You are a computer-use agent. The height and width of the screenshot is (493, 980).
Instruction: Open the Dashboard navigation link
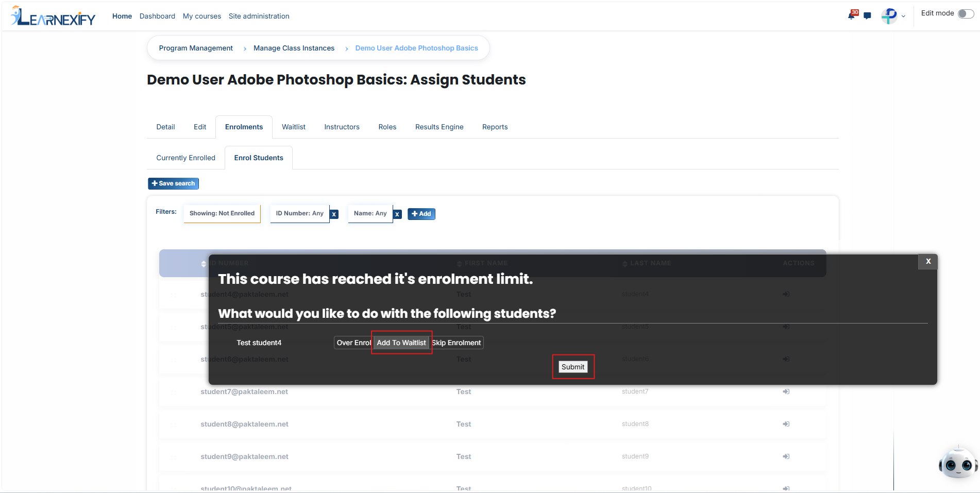coord(157,16)
